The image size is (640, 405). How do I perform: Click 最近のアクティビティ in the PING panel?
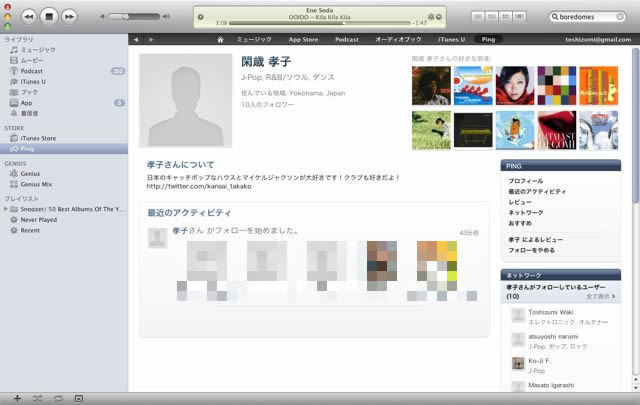coord(537,191)
